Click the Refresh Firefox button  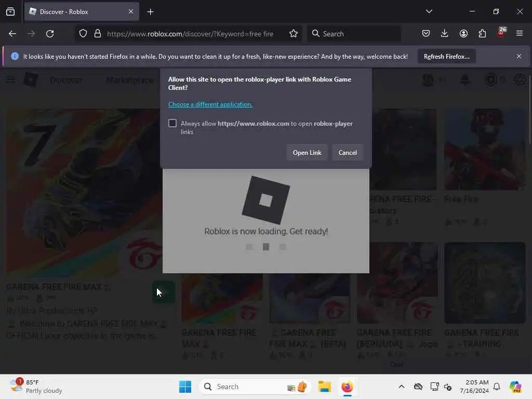pos(446,56)
